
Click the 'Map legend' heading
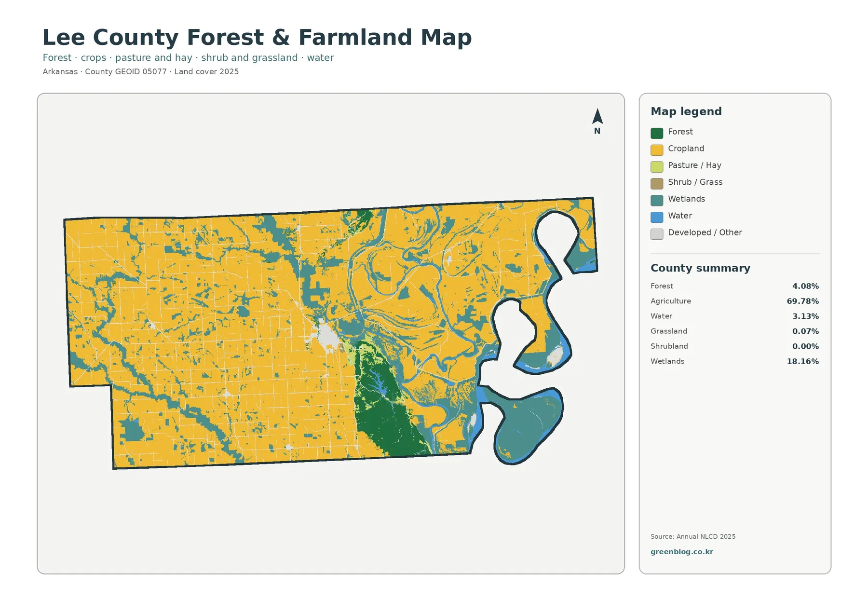click(x=686, y=111)
